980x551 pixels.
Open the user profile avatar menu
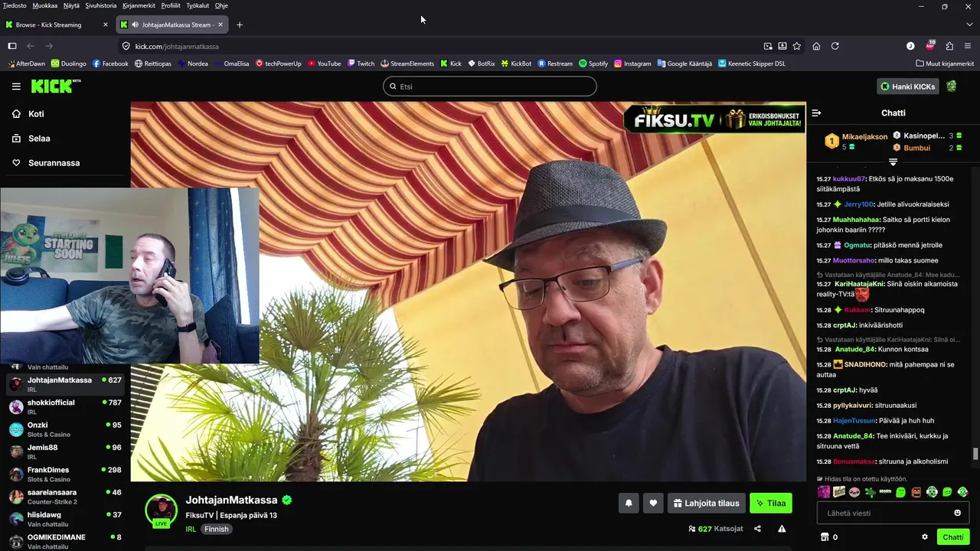pyautogui.click(x=952, y=86)
